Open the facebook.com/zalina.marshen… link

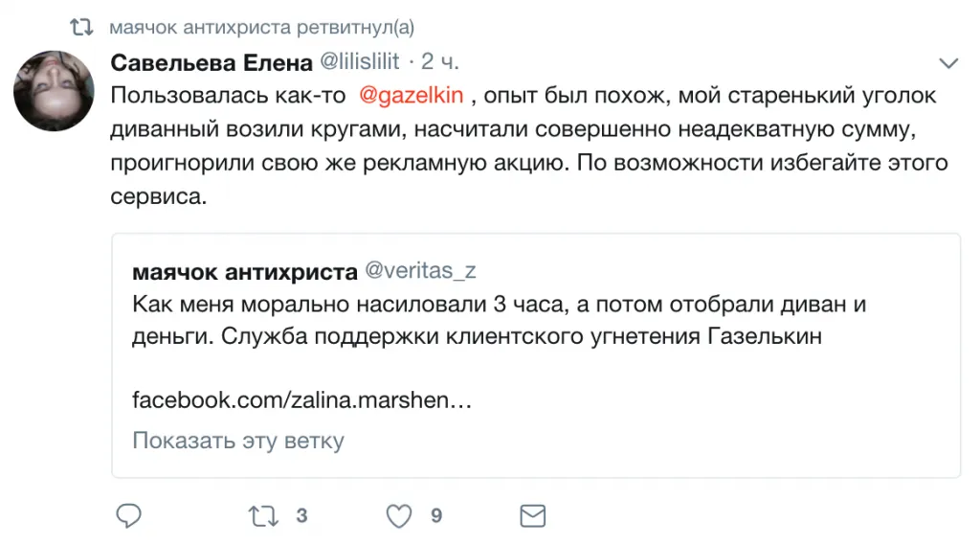coord(302,399)
